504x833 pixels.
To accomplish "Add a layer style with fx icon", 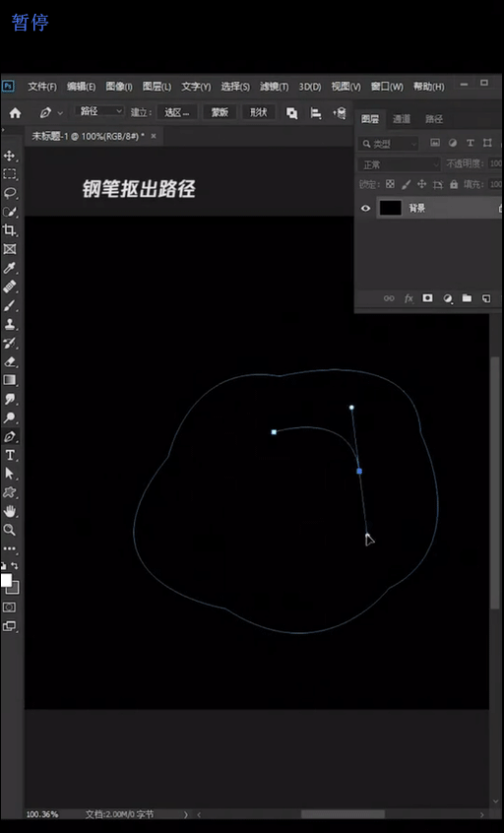I will [409, 298].
